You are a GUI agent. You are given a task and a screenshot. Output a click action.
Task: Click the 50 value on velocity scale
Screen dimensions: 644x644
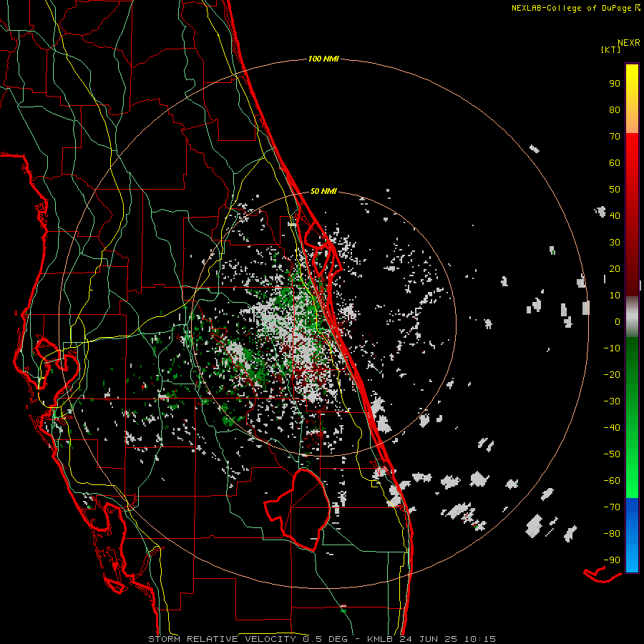pyautogui.click(x=615, y=190)
